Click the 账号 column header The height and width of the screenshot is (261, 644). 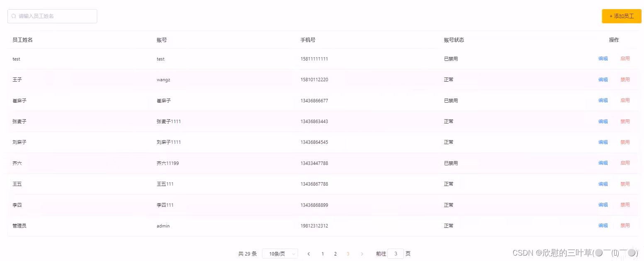pyautogui.click(x=162, y=40)
